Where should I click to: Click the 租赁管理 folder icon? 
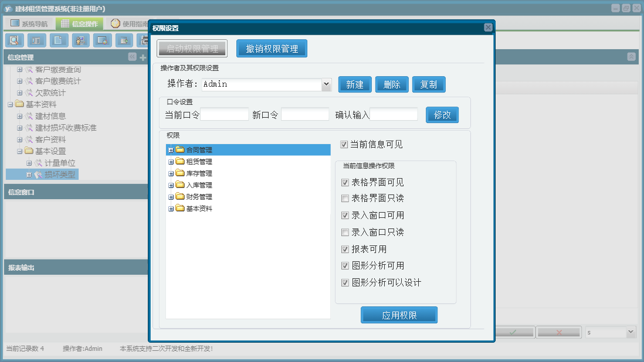180,162
